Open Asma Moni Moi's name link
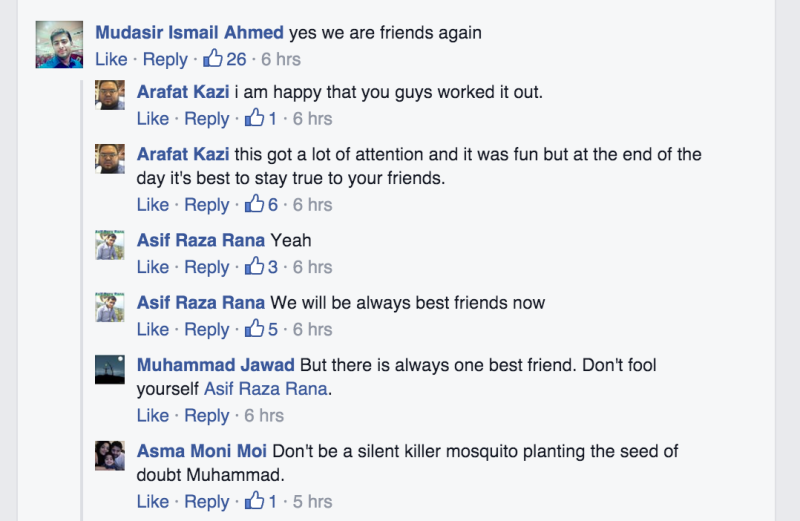The width and height of the screenshot is (800, 521). (202, 451)
